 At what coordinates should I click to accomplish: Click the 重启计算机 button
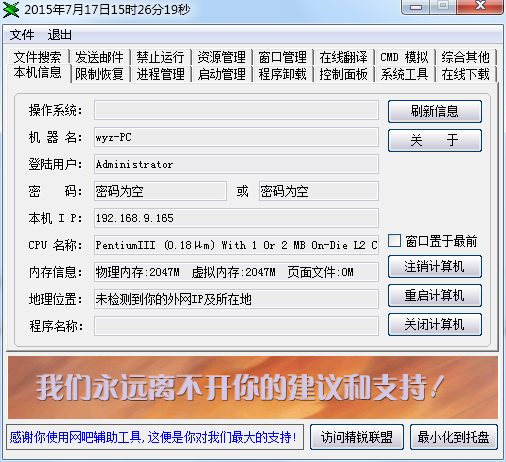(x=435, y=295)
